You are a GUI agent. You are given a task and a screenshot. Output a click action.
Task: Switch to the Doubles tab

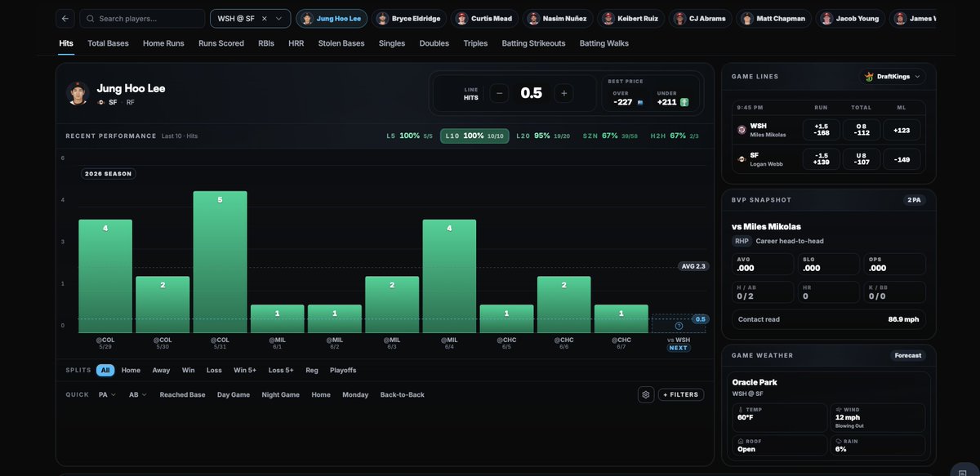(434, 43)
